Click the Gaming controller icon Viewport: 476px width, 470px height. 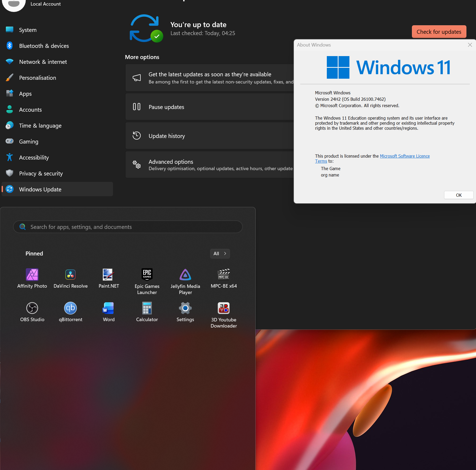pos(10,141)
